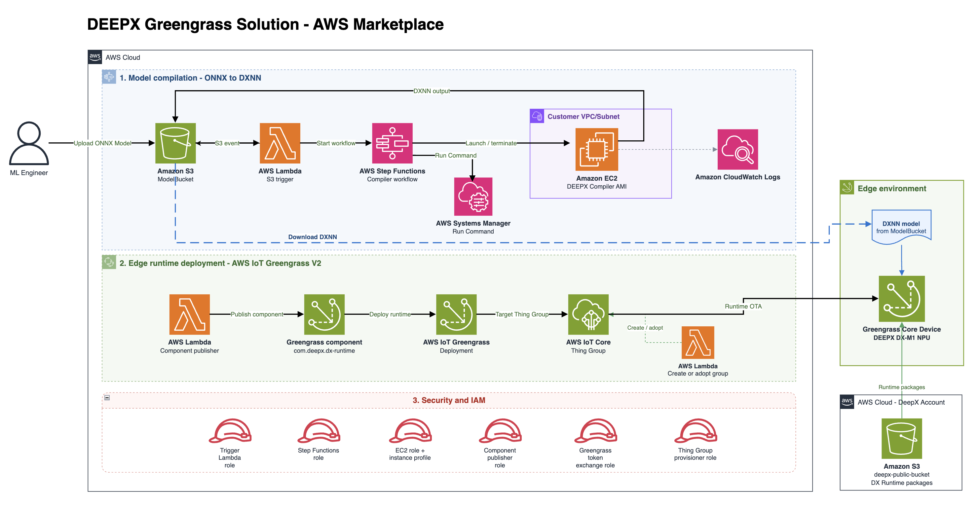Select the DXNN model document shape

(901, 227)
